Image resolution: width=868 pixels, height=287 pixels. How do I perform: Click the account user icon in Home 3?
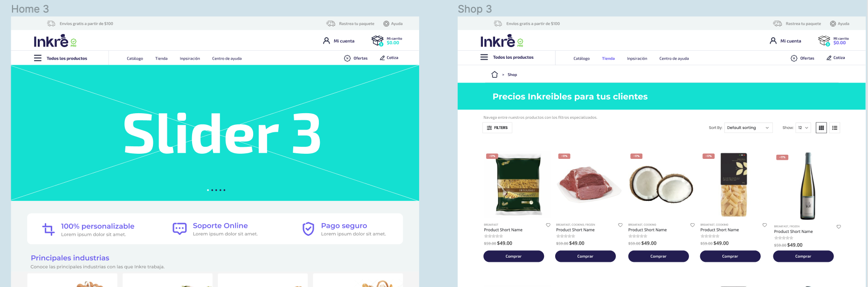[326, 41]
